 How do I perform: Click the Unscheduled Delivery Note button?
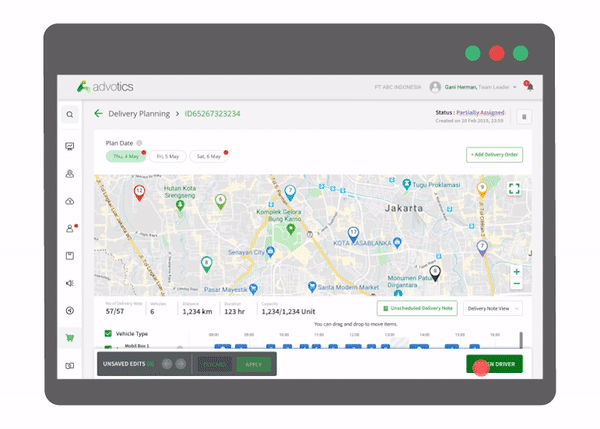click(417, 309)
